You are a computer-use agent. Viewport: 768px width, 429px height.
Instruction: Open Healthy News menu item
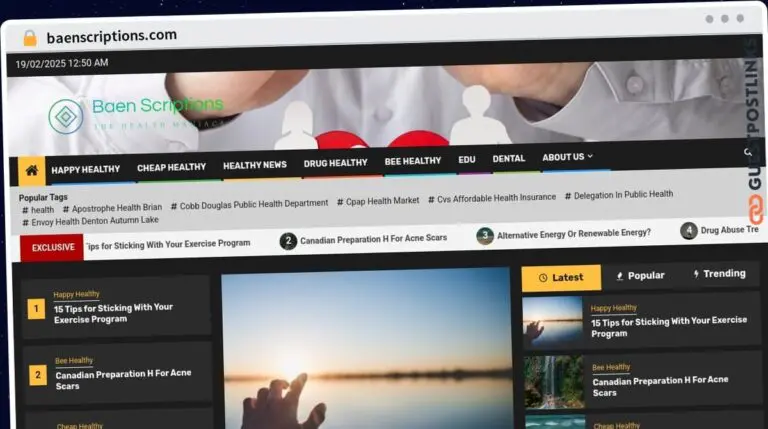pyautogui.click(x=255, y=166)
